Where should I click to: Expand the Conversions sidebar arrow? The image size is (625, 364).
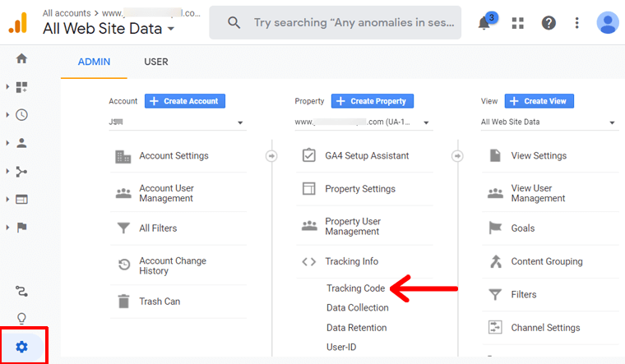[7, 228]
